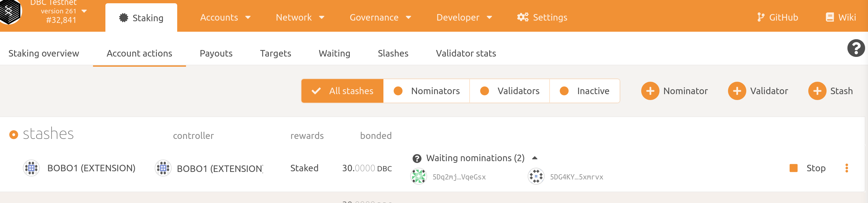Click the add Nominator button
Screen dimensions: 868x203
coord(674,91)
